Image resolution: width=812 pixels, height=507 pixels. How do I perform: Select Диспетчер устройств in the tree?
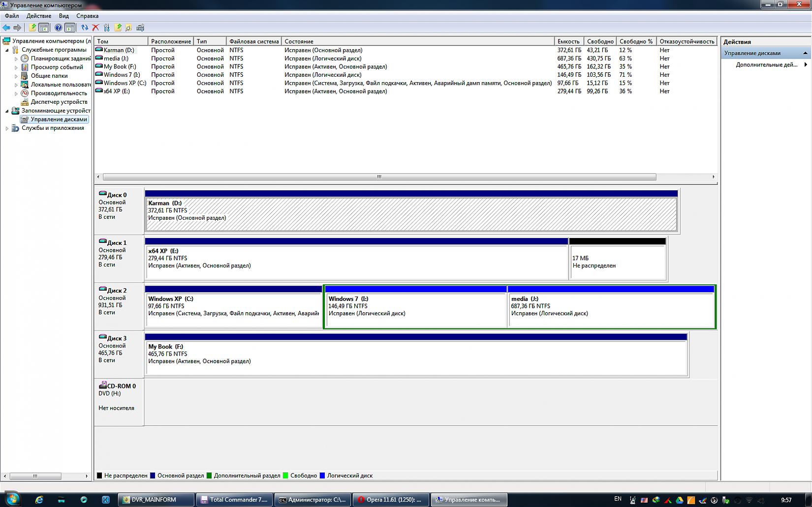[x=59, y=102]
